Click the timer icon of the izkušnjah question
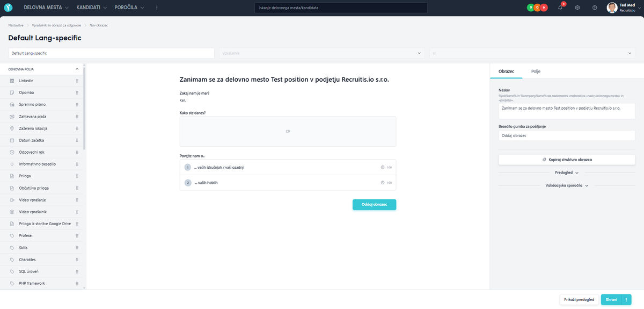This screenshot has height=309, width=644. (x=383, y=168)
